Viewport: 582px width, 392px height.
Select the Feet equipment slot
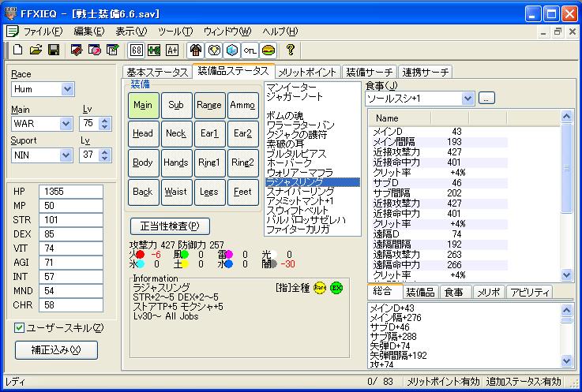[x=242, y=192]
